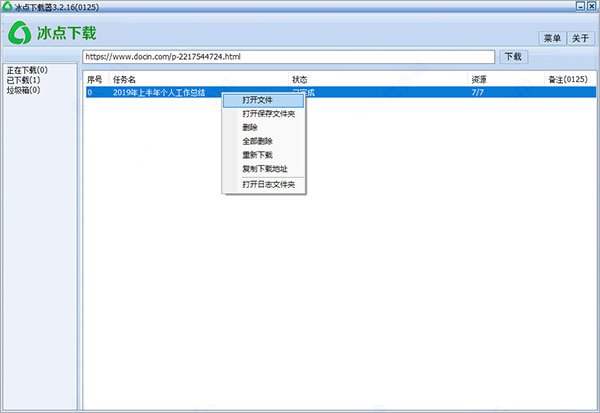600x413 pixels.
Task: Open the 菜单 menu button
Action: point(552,38)
